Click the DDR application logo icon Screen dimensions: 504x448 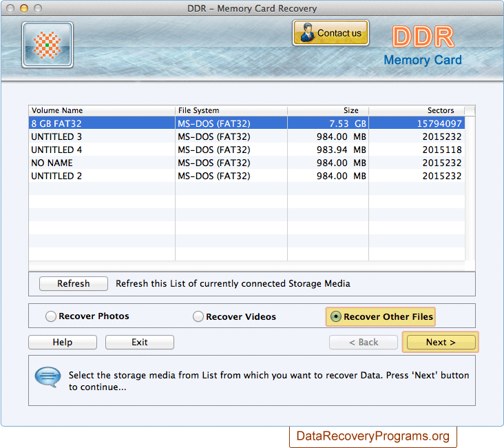(48, 45)
